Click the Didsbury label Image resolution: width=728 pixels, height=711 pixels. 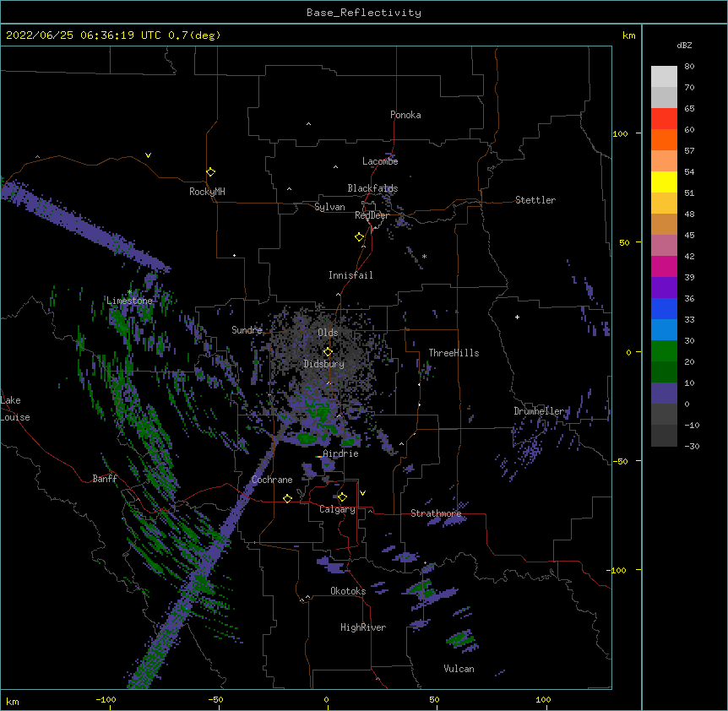click(324, 364)
